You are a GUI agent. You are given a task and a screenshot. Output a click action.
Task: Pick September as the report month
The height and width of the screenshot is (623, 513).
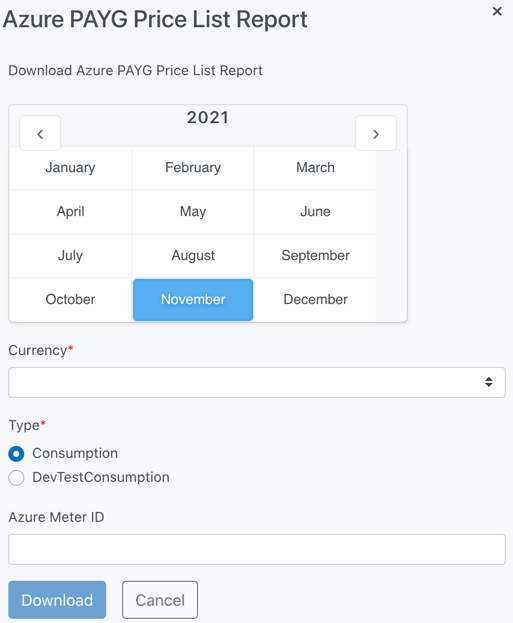coord(315,255)
